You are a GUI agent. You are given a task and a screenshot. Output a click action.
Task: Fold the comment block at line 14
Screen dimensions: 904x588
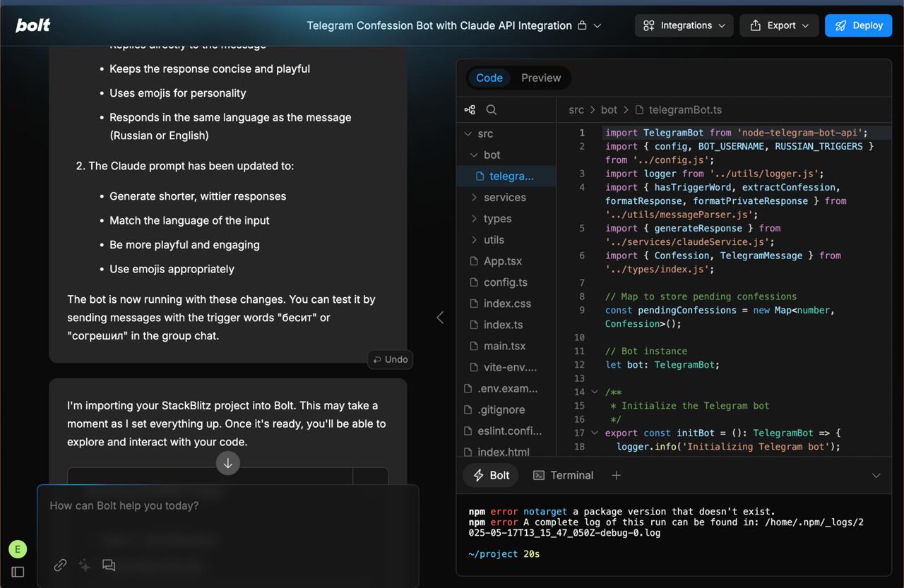(595, 392)
